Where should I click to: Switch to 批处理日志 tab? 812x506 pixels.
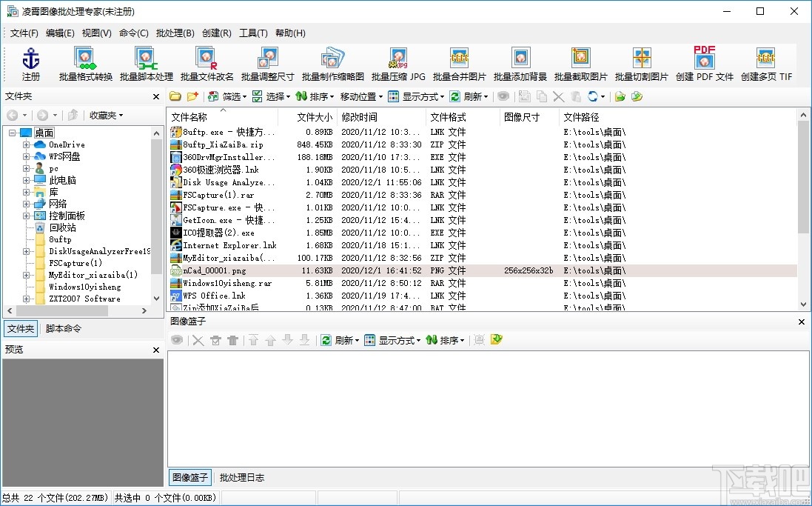[x=242, y=478]
